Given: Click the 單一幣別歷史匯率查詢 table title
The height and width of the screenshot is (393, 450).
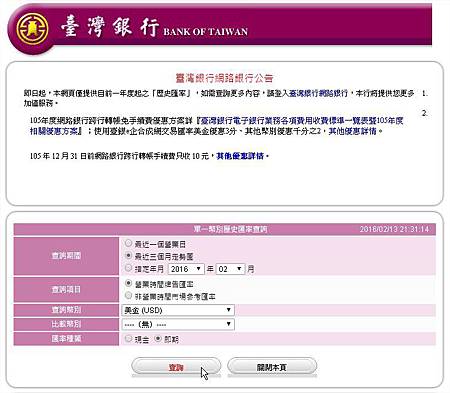Looking at the screenshot, I should tap(230, 229).
